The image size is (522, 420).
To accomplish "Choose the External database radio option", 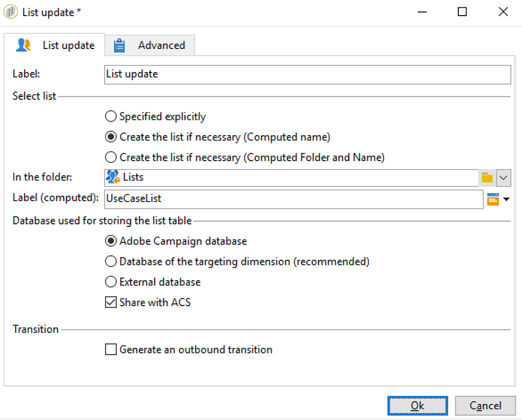I will pyautogui.click(x=111, y=282).
